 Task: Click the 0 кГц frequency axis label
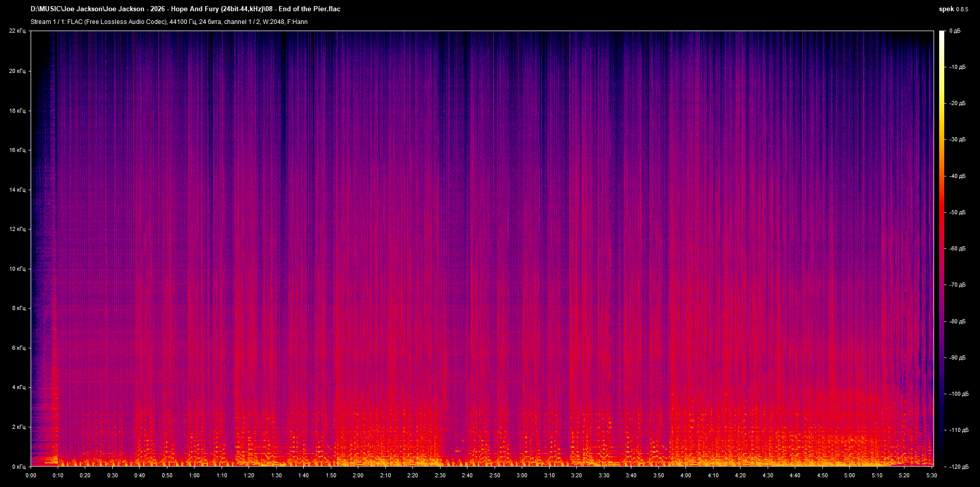pyautogui.click(x=18, y=466)
